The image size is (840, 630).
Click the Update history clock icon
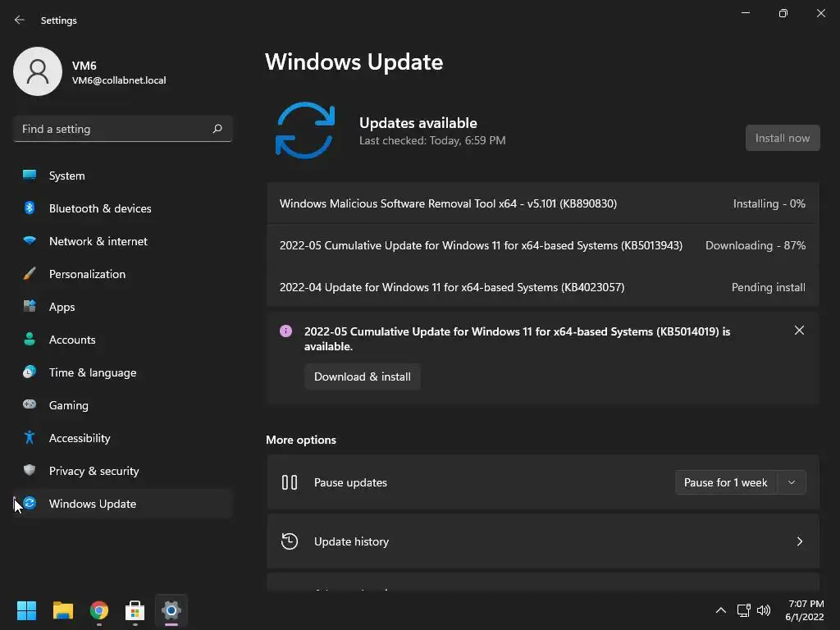pyautogui.click(x=290, y=541)
